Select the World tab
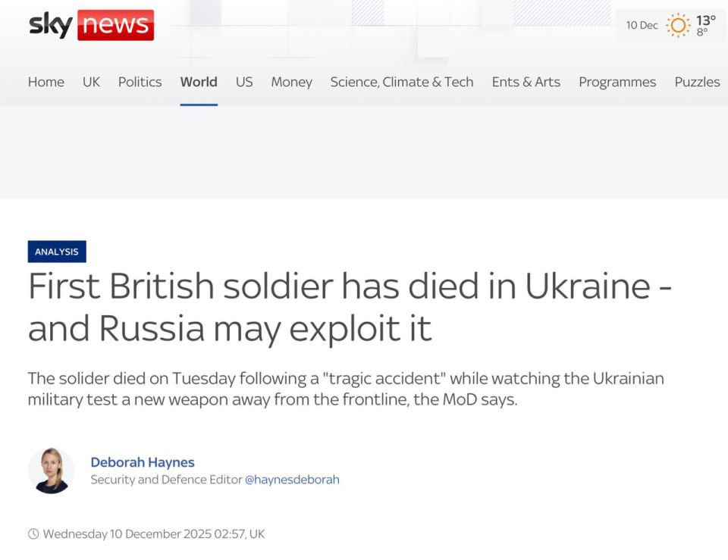 point(199,82)
